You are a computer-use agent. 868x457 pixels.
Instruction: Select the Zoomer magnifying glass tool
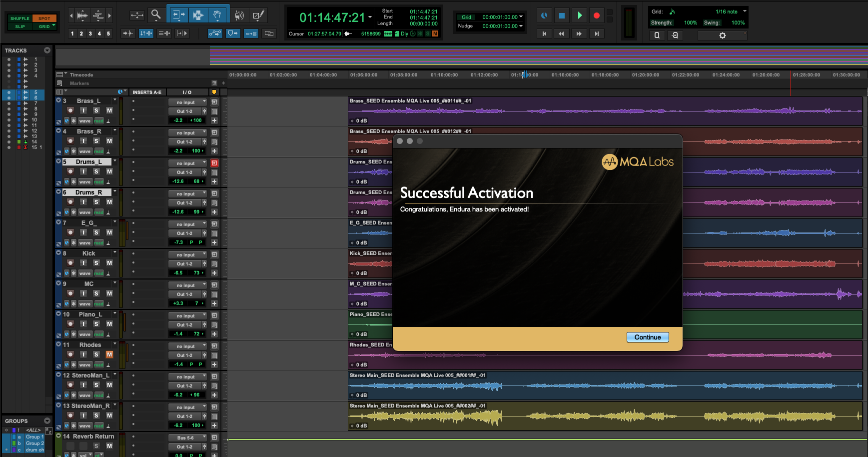click(x=156, y=15)
